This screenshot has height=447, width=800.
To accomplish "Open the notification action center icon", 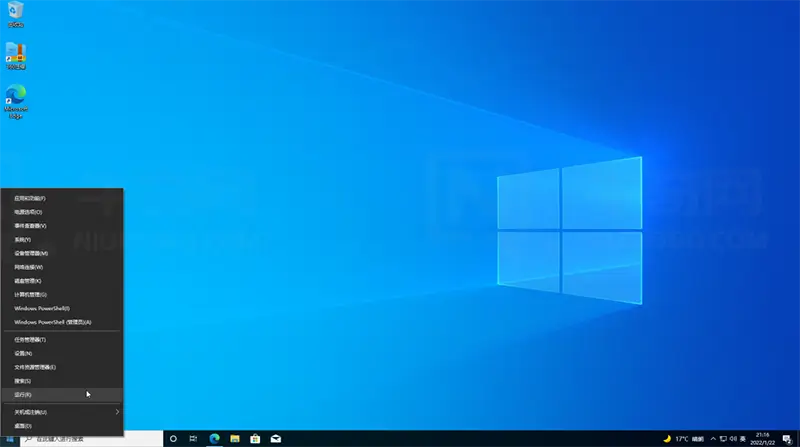I will [x=787, y=439].
